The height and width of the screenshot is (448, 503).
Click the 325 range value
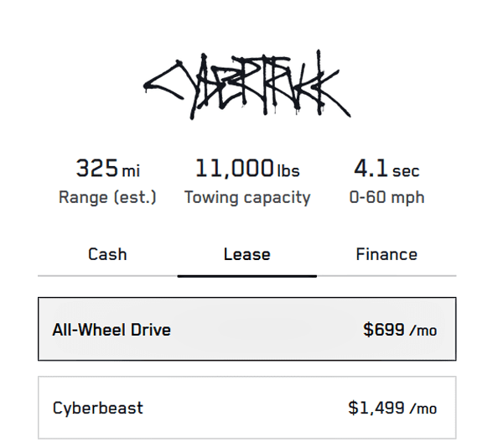(x=97, y=169)
